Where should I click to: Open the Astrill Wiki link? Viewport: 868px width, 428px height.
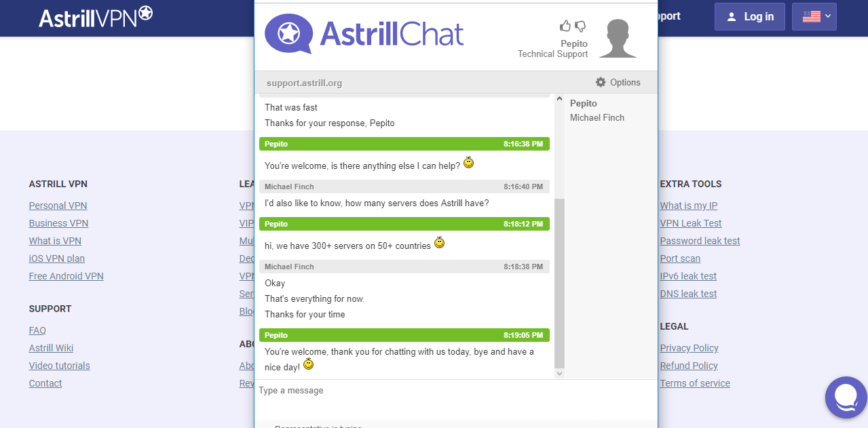51,348
